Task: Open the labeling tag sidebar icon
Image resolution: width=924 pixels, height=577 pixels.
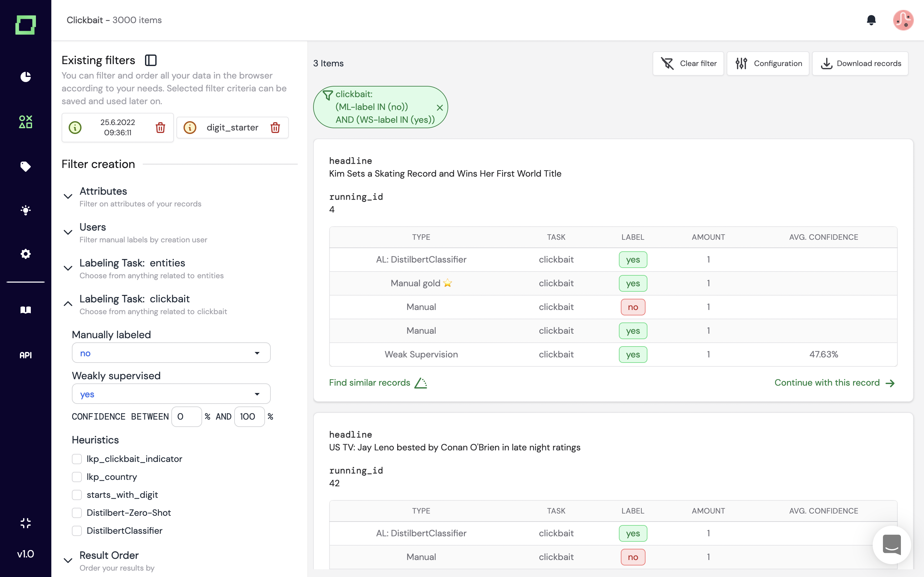Action: point(26,166)
